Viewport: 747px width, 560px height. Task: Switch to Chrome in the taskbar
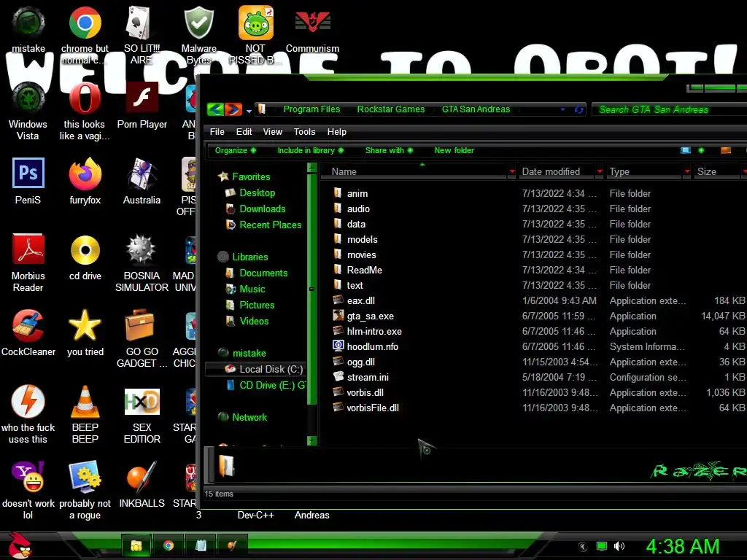pyautogui.click(x=169, y=545)
